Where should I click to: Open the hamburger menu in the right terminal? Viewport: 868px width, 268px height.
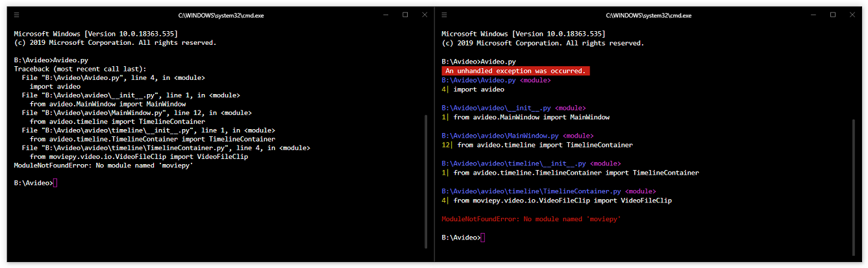pyautogui.click(x=444, y=14)
